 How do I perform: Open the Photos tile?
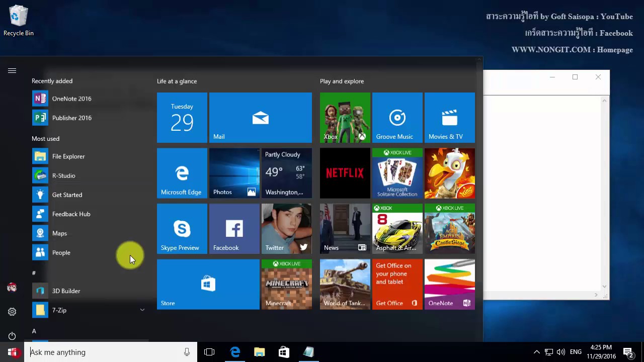coord(234,173)
